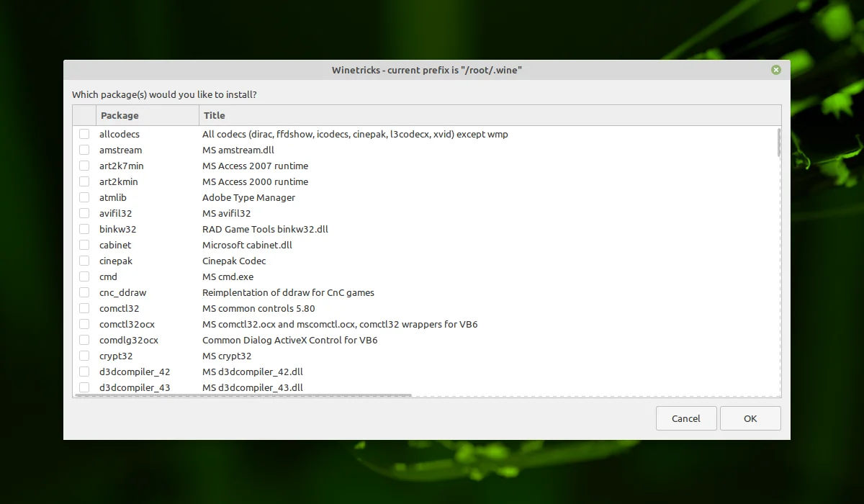Image resolution: width=864 pixels, height=504 pixels.
Task: Click the horizontal scrollbar at list bottom
Action: pyautogui.click(x=243, y=395)
